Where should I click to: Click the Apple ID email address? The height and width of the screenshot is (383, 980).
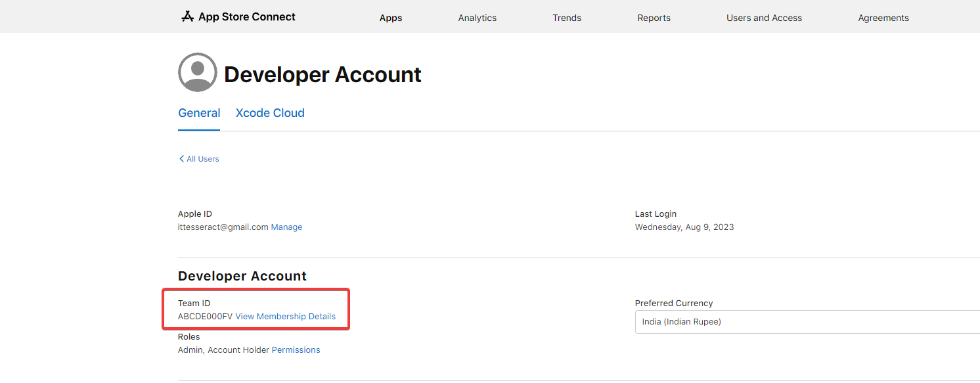tap(223, 227)
